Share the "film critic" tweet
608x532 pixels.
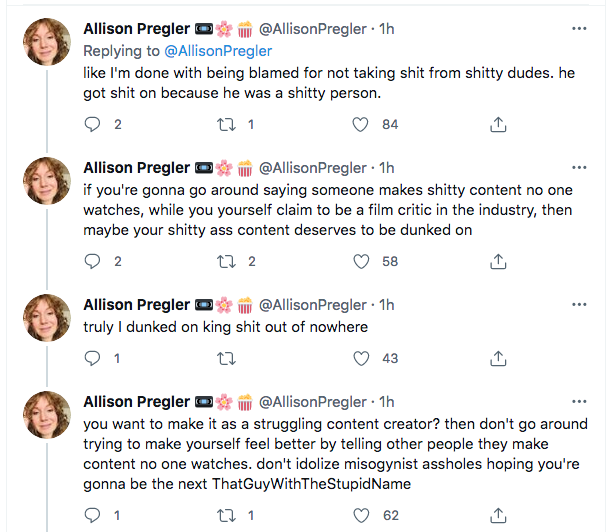tap(498, 261)
